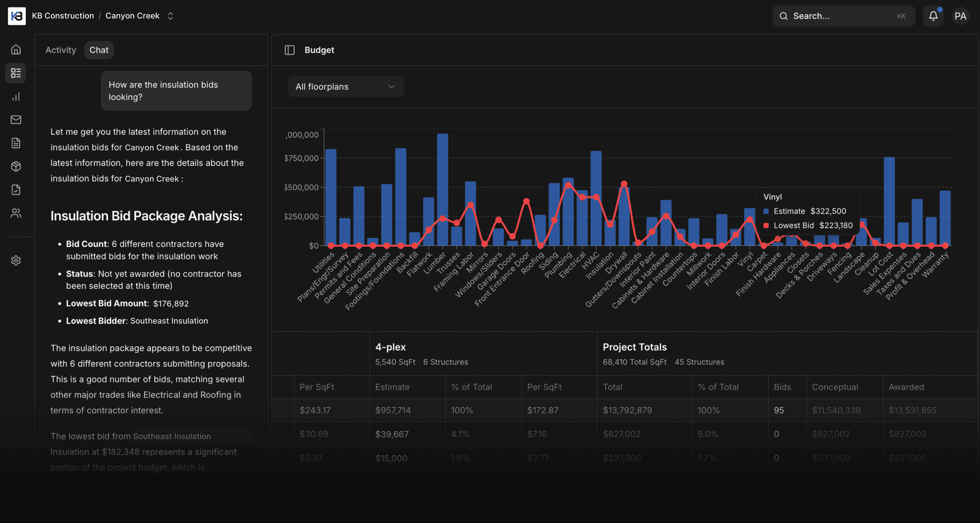The image size is (980, 523).
Task: Switch to the Activity tab
Action: click(x=61, y=50)
